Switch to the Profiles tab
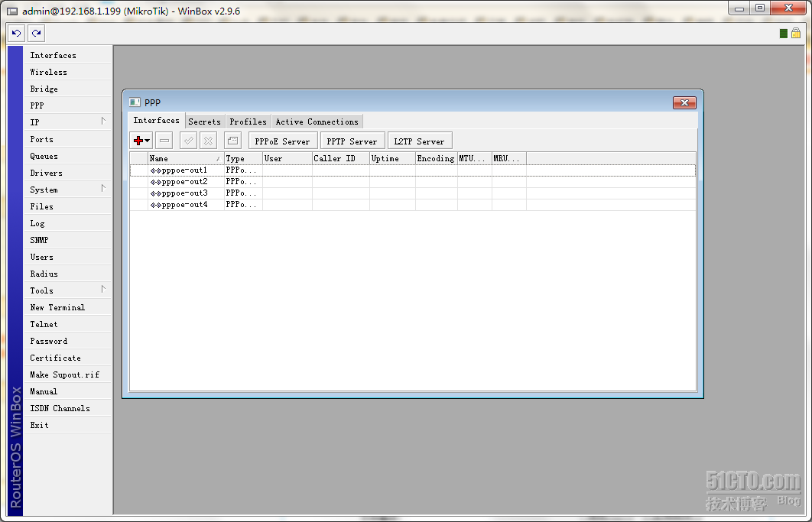This screenshot has width=812, height=522. [x=248, y=122]
